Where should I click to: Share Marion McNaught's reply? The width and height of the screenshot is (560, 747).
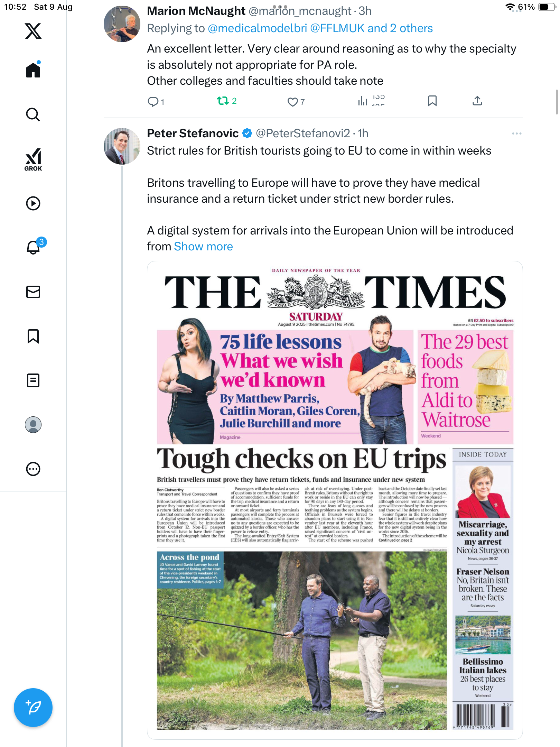[477, 101]
